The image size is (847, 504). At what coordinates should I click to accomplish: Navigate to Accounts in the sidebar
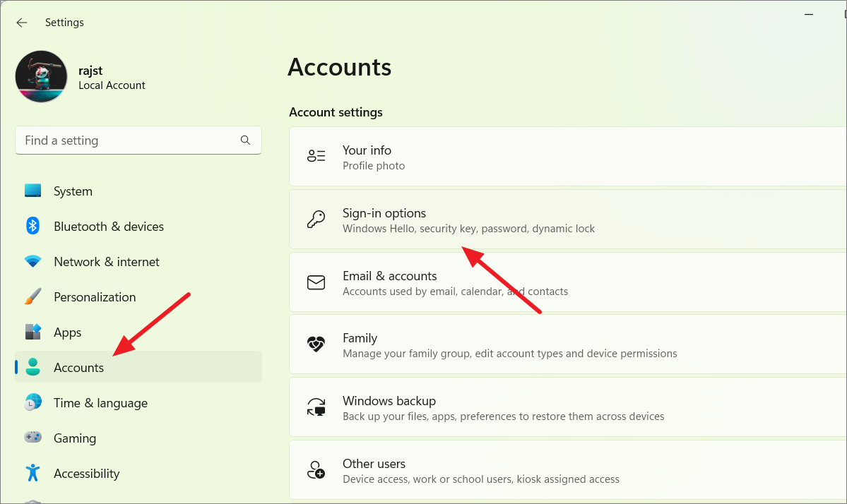click(x=78, y=367)
